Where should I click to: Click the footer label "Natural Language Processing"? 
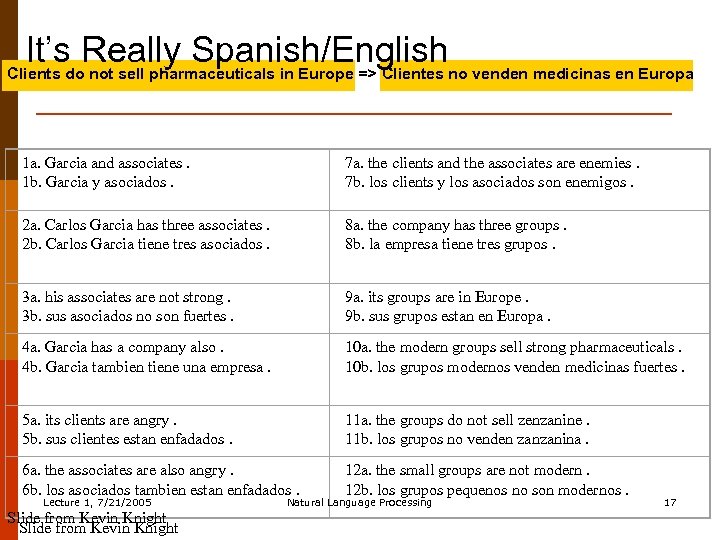tap(359, 502)
